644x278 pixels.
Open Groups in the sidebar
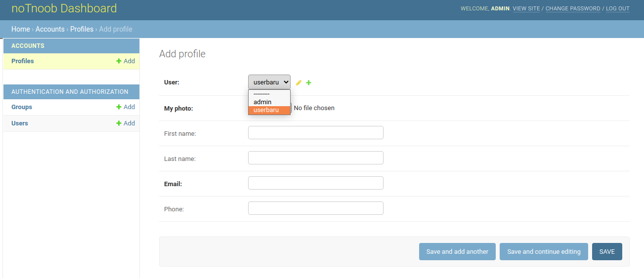click(22, 107)
